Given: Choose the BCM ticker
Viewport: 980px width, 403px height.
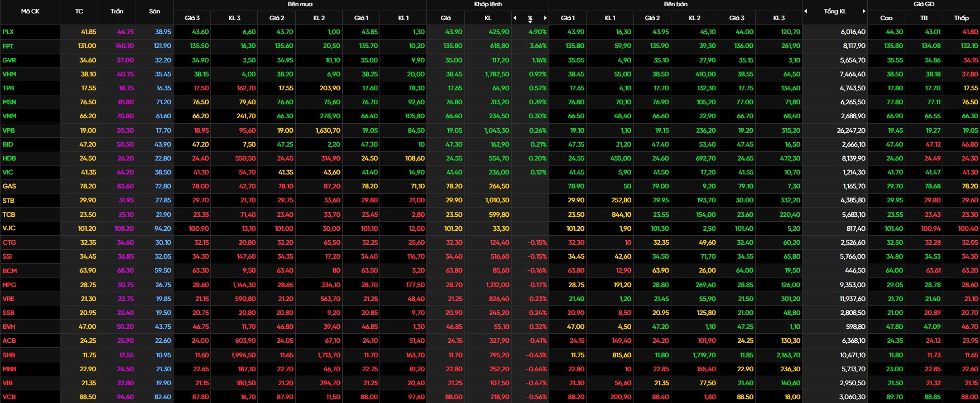Looking at the screenshot, I should click(x=9, y=270).
